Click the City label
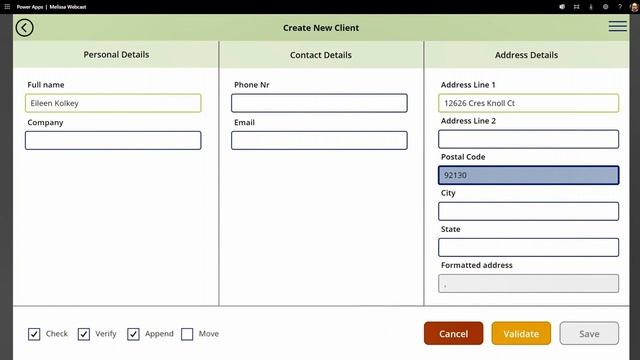 pyautogui.click(x=448, y=193)
